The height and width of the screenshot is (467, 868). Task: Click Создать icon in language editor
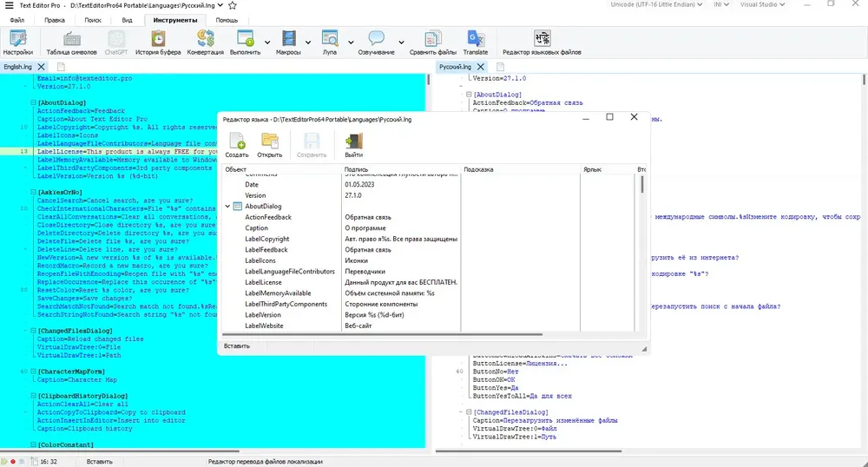[x=237, y=146]
